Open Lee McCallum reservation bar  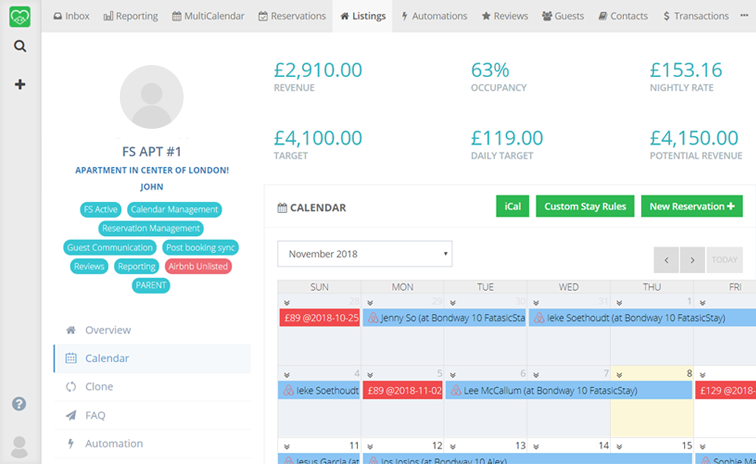569,390
